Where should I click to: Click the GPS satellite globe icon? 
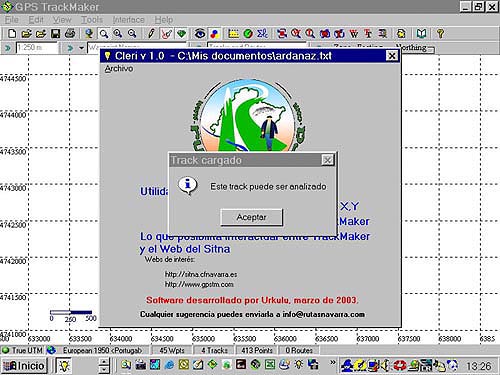tap(89, 34)
